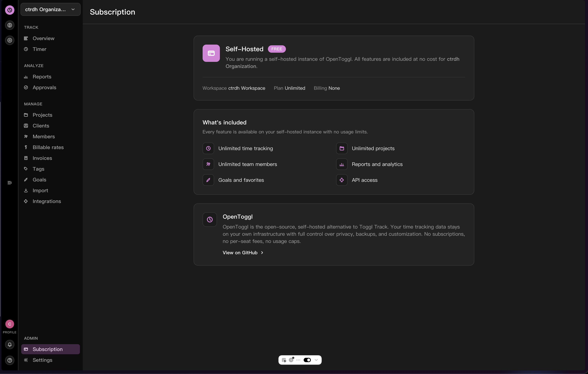This screenshot has height=374, width=588.
Task: Navigate to the Reports page
Action: [42, 77]
